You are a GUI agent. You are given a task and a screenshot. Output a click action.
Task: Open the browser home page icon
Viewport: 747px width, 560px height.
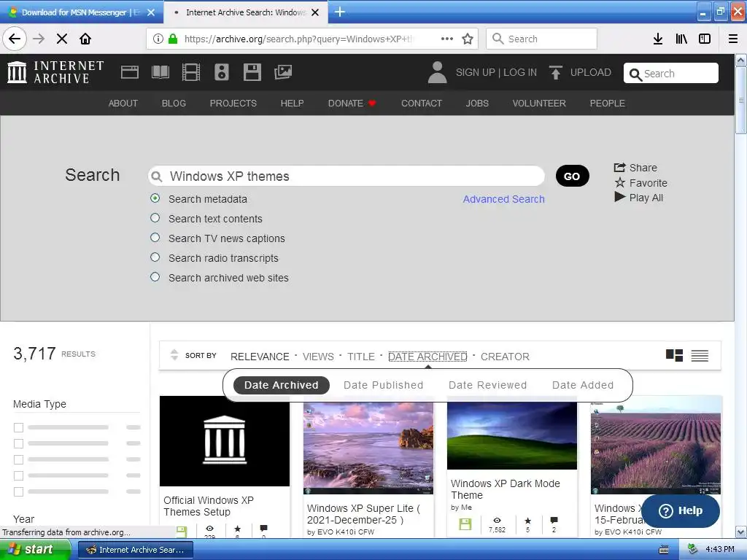pyautogui.click(x=85, y=39)
